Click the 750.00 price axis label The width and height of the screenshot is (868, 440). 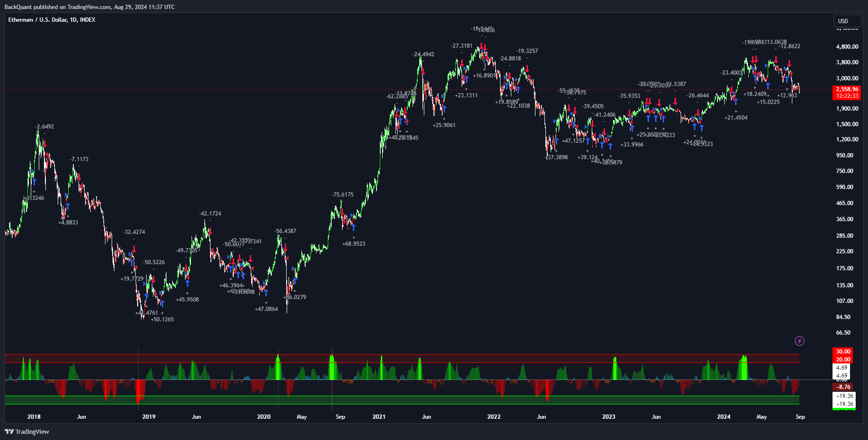(x=845, y=171)
